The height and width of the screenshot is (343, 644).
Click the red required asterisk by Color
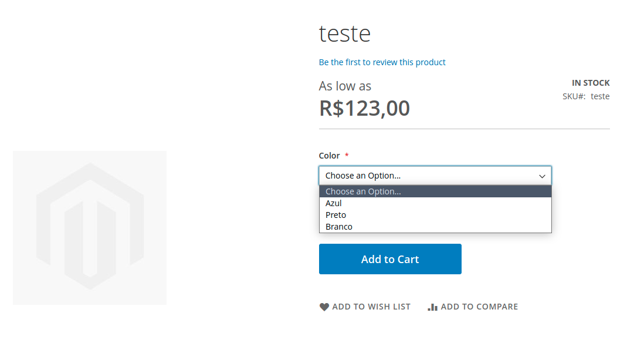[347, 155]
